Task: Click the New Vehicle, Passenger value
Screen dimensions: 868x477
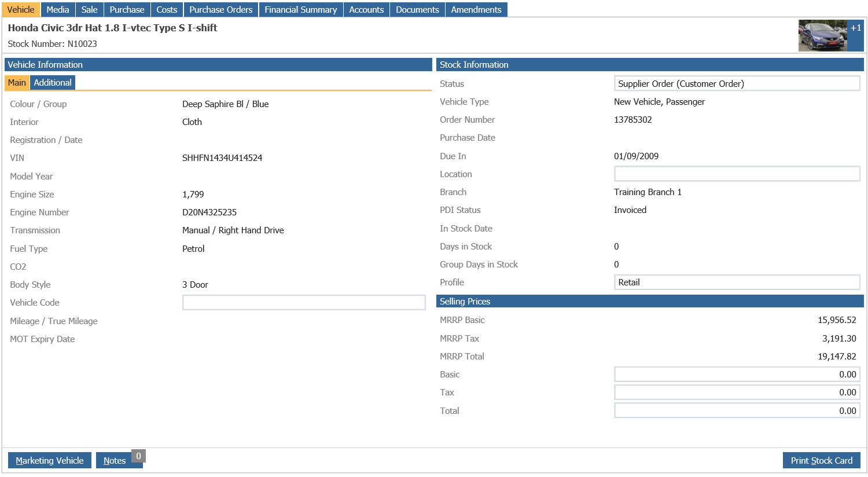Action: point(660,102)
